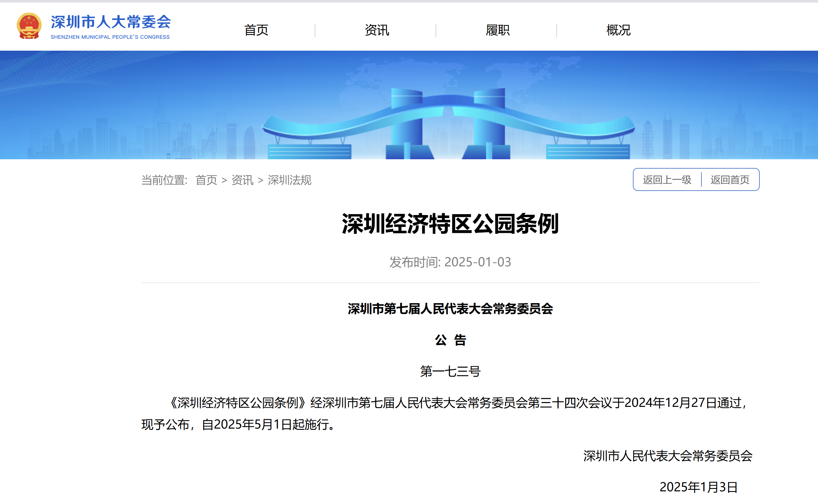Go to 首页 in the breadcrumb
Image resolution: width=818 pixels, height=504 pixels.
[206, 180]
